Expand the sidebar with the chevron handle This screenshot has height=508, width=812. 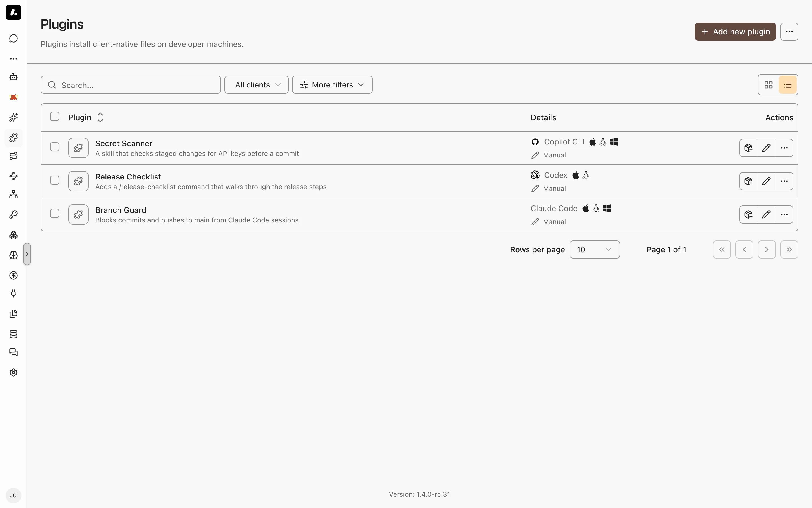click(x=27, y=254)
